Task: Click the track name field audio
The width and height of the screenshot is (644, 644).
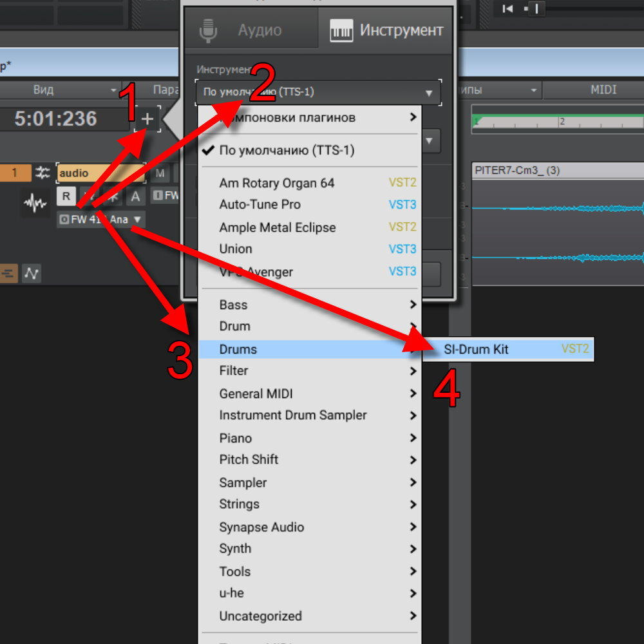Action: click(x=101, y=173)
